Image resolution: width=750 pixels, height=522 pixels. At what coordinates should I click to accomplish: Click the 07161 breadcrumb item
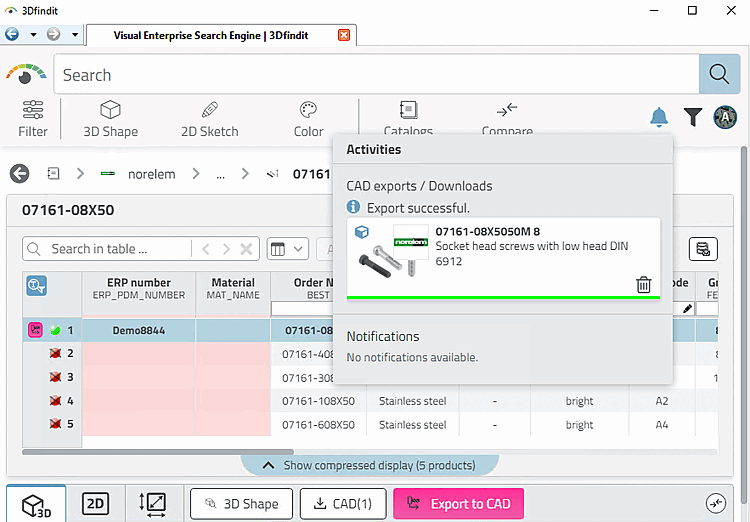click(x=311, y=174)
